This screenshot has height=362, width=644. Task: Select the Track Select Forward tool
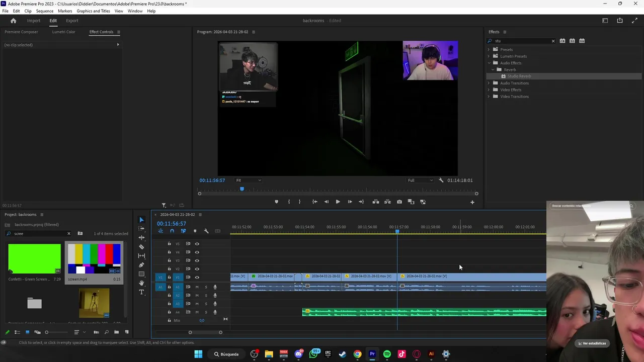point(141,229)
